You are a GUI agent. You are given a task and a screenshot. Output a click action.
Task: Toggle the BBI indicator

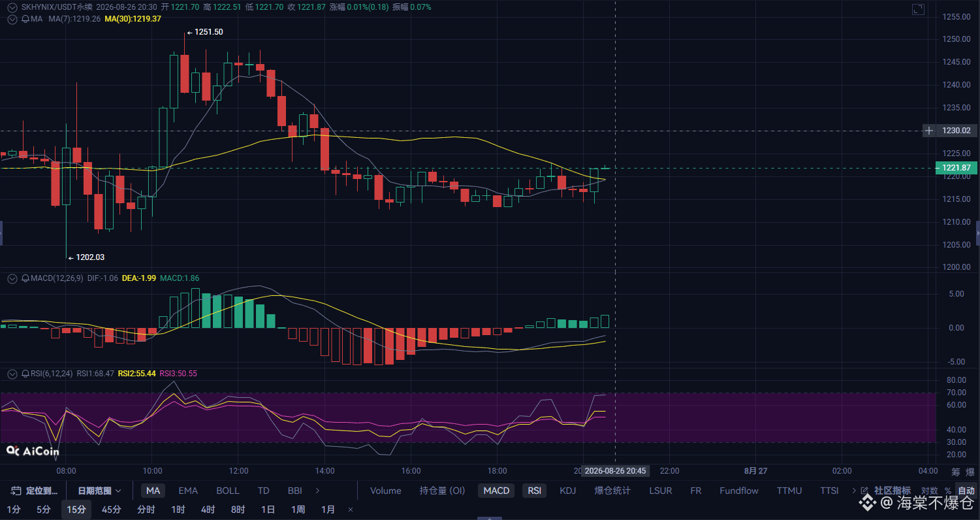[294, 491]
